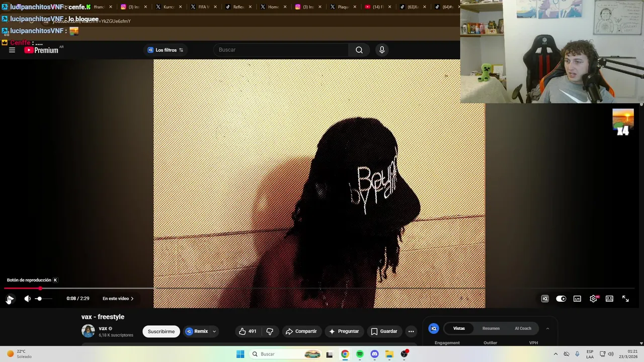Click the taskbar Buscar search box
Image resolution: width=644 pixels, height=362 pixels.
(285, 354)
